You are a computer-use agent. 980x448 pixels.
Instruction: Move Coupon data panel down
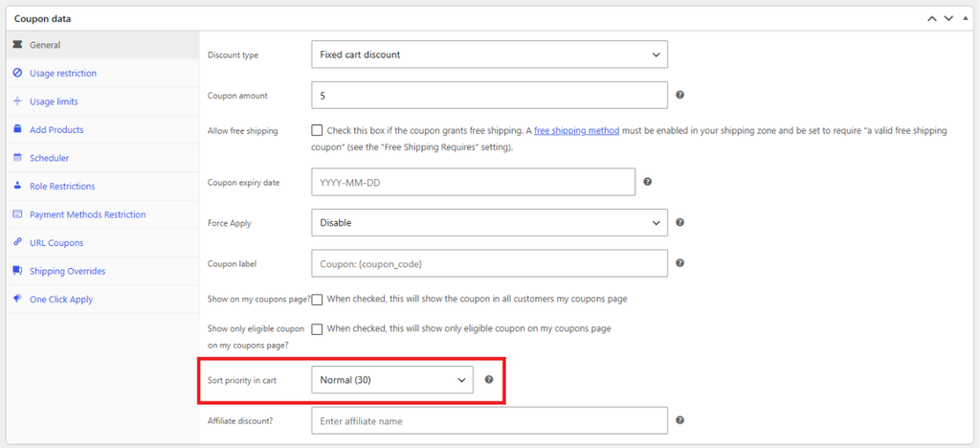(x=948, y=19)
